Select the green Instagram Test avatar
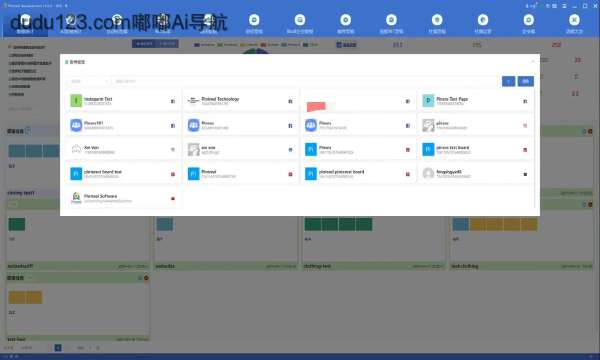The height and width of the screenshot is (360, 600). (x=76, y=101)
